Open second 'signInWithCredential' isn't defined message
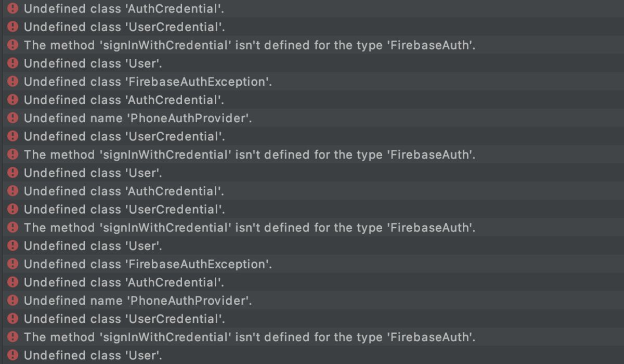The width and height of the screenshot is (624, 364). click(250, 154)
